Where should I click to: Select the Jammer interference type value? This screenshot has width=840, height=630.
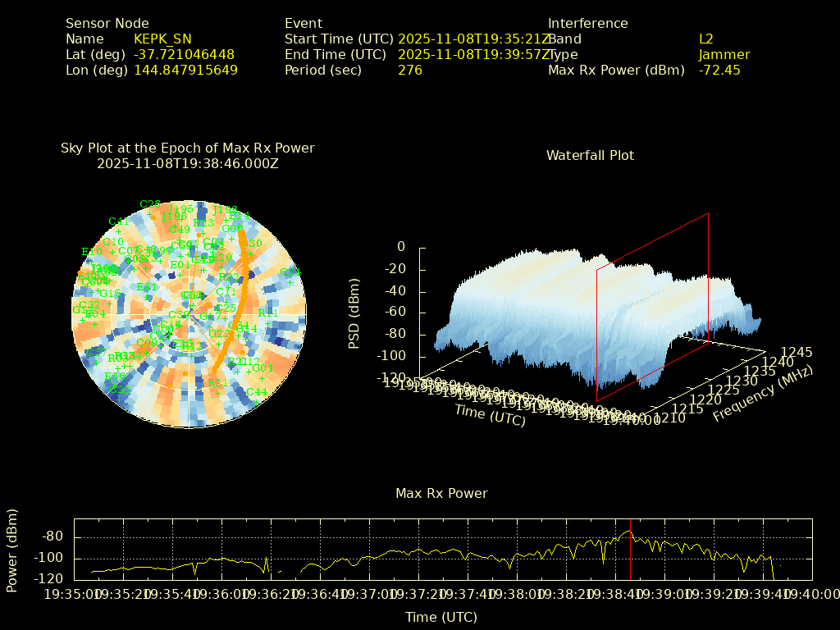coord(724,55)
